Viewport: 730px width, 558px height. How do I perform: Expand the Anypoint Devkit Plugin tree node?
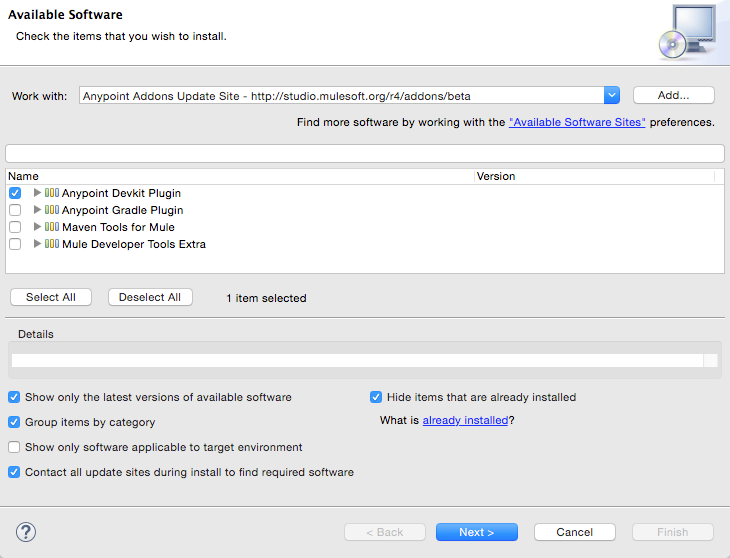pyautogui.click(x=37, y=193)
